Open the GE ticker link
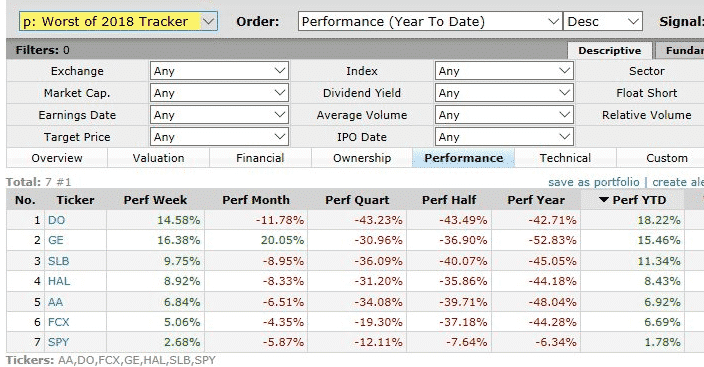The image size is (704, 367). (x=56, y=240)
